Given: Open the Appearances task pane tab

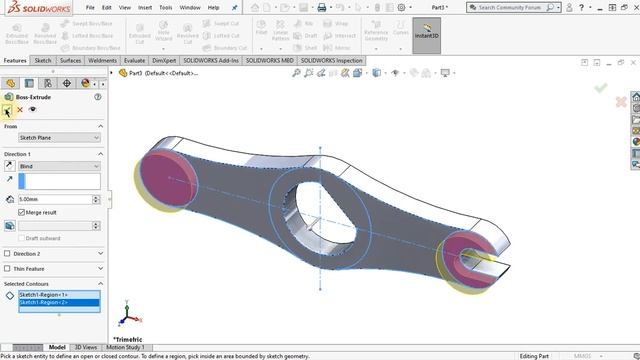Looking at the screenshot, I should 636,142.
